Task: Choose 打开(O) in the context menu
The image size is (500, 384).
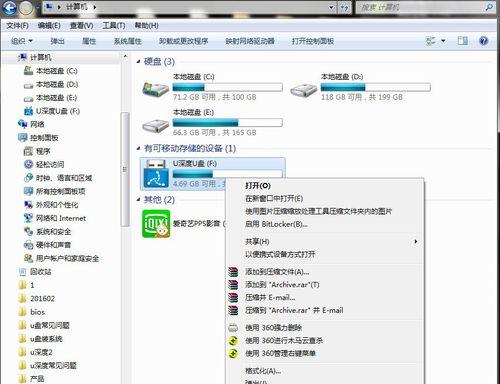Action: click(258, 186)
